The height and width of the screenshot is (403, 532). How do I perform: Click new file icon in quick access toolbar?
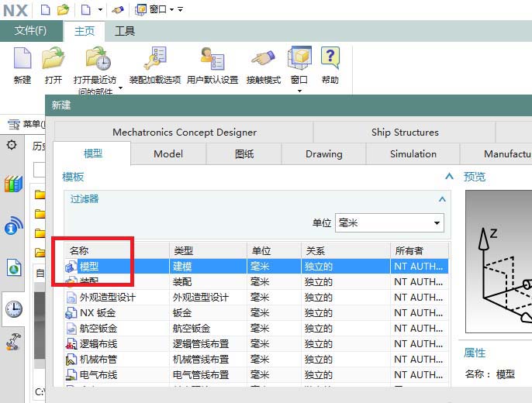pyautogui.click(x=45, y=9)
